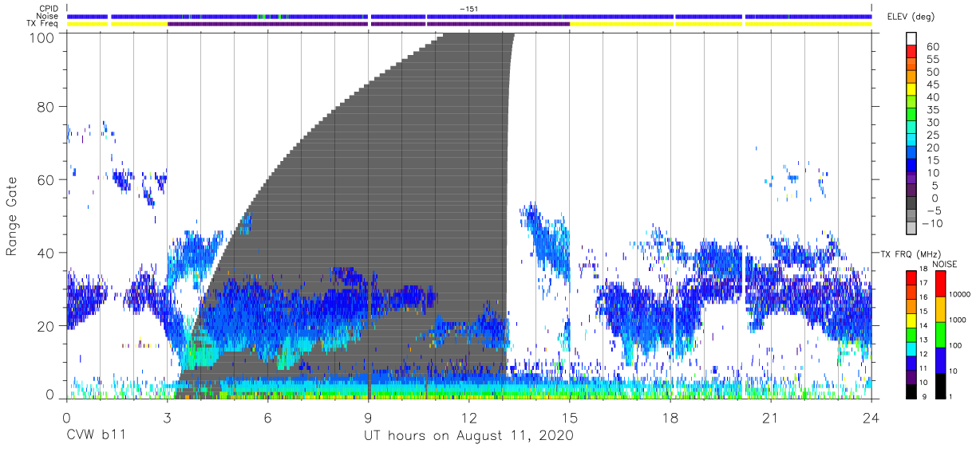Click the '3' hour tick on the time axis
The height and width of the screenshot is (452, 980).
click(x=167, y=418)
